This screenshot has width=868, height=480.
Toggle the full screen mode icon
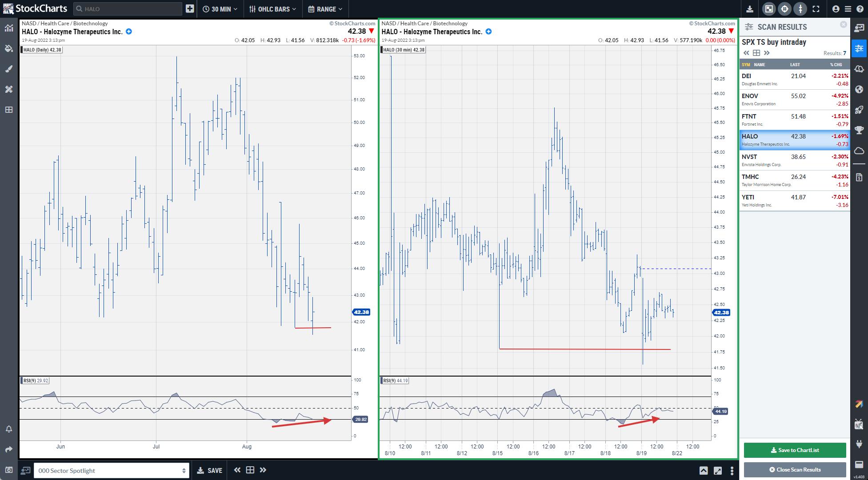[816, 9]
